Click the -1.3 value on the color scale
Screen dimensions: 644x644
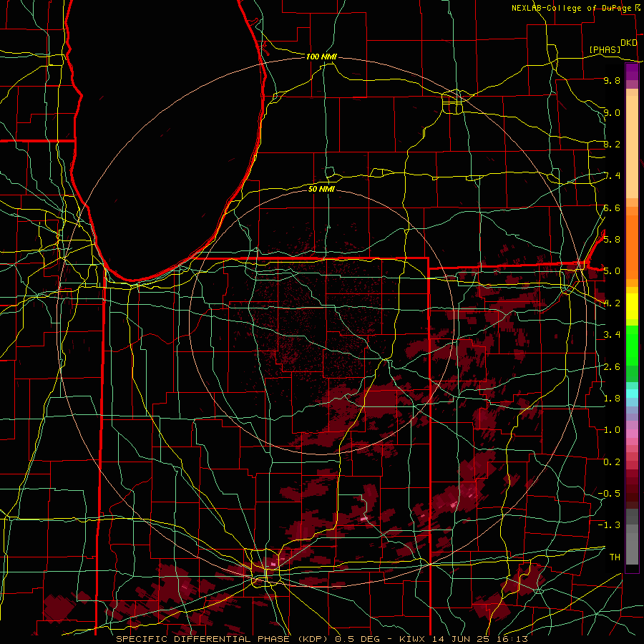click(609, 525)
